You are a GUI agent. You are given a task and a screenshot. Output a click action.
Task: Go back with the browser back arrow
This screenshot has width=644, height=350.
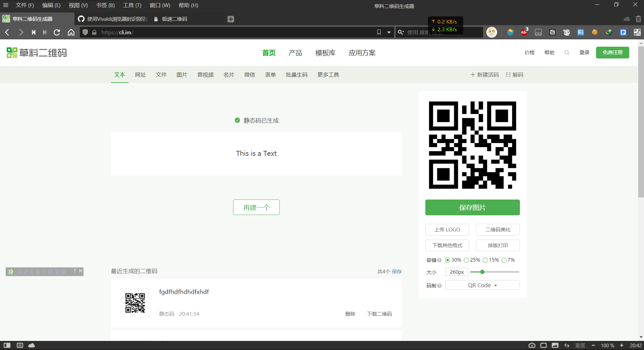[x=7, y=32]
